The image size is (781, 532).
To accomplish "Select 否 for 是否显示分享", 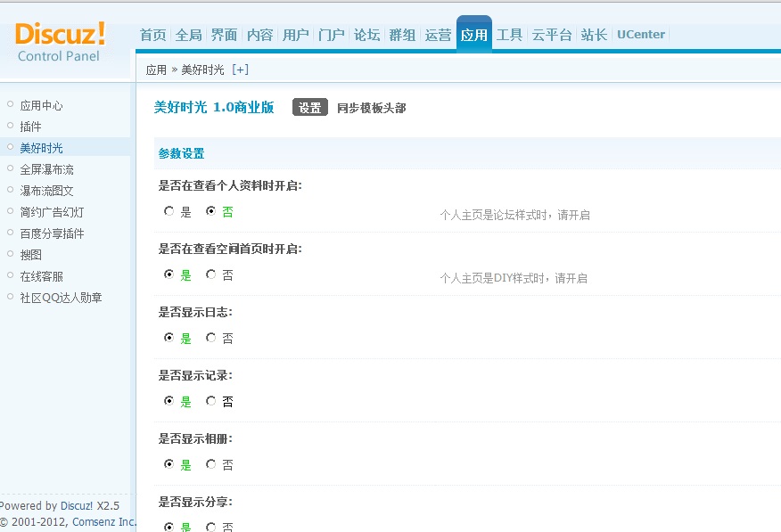I will coord(210,527).
